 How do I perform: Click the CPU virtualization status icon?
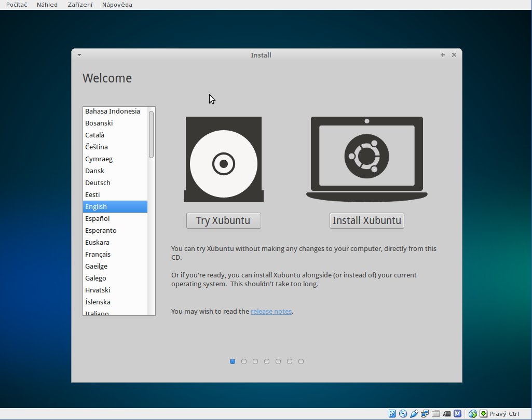[458, 414]
